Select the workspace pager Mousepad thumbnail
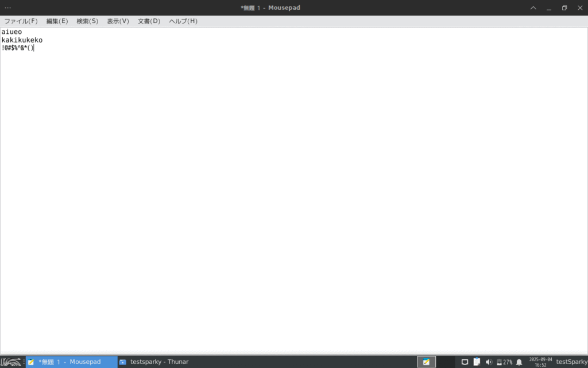Screen dimensions: 588x368 coord(426,362)
